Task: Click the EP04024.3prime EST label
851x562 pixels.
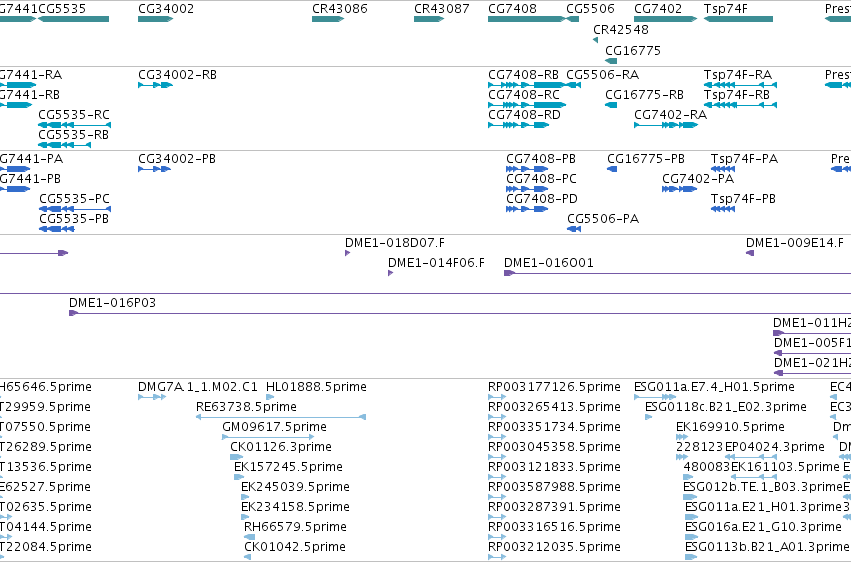Action: pyautogui.click(x=774, y=446)
